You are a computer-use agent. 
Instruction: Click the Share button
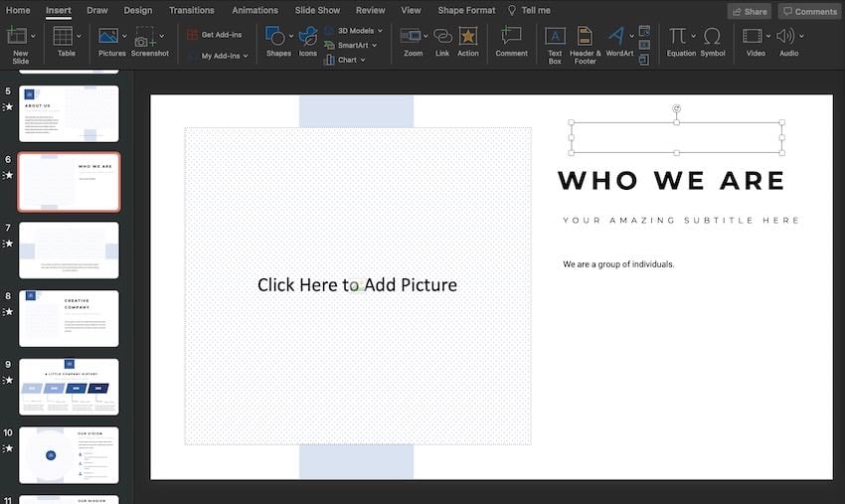coord(749,11)
